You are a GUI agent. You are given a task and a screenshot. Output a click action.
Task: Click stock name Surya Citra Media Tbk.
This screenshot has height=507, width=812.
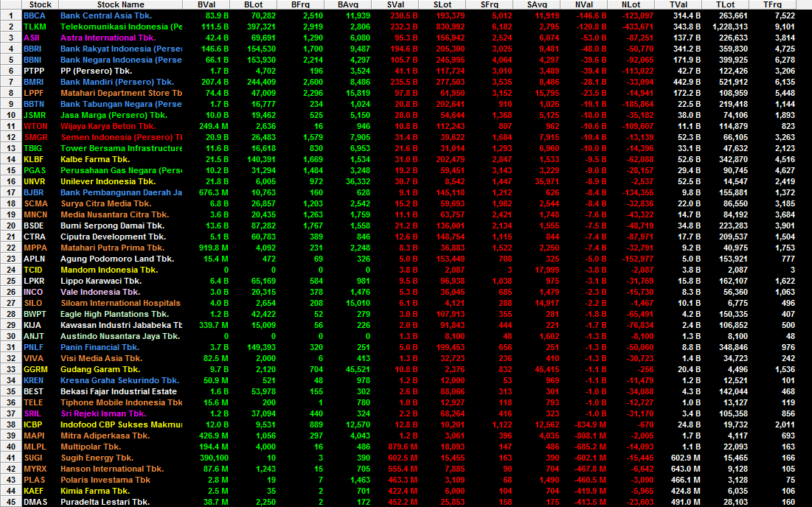pyautogui.click(x=105, y=203)
